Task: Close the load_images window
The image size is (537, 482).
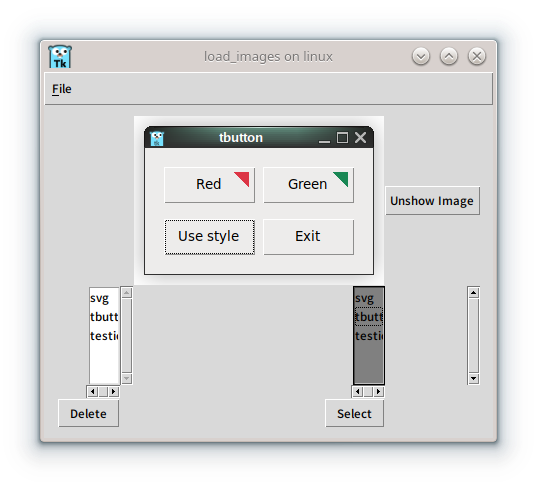Action: (x=477, y=56)
